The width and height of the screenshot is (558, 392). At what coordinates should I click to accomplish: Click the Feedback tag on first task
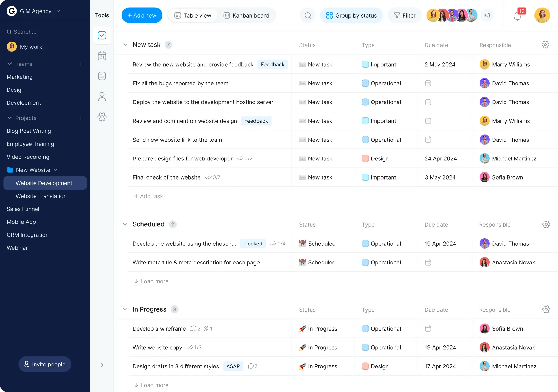(272, 65)
